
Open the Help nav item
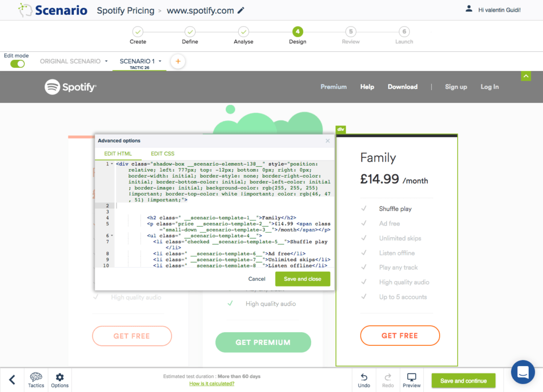coord(367,87)
